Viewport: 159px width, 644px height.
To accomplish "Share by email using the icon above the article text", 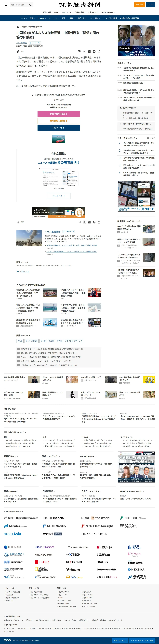I will (79, 52).
